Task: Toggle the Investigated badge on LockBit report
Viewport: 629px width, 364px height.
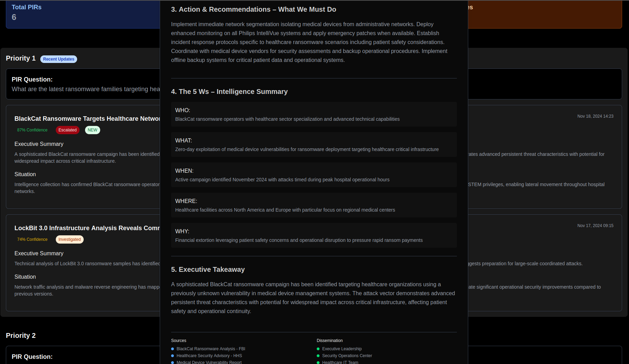Action: [x=70, y=239]
